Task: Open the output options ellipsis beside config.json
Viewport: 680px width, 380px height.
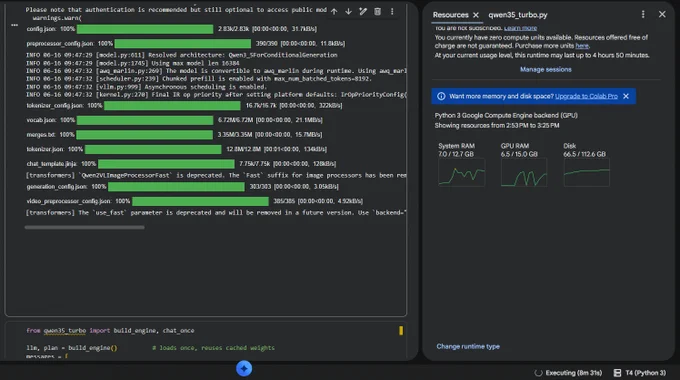Action: 14,25
